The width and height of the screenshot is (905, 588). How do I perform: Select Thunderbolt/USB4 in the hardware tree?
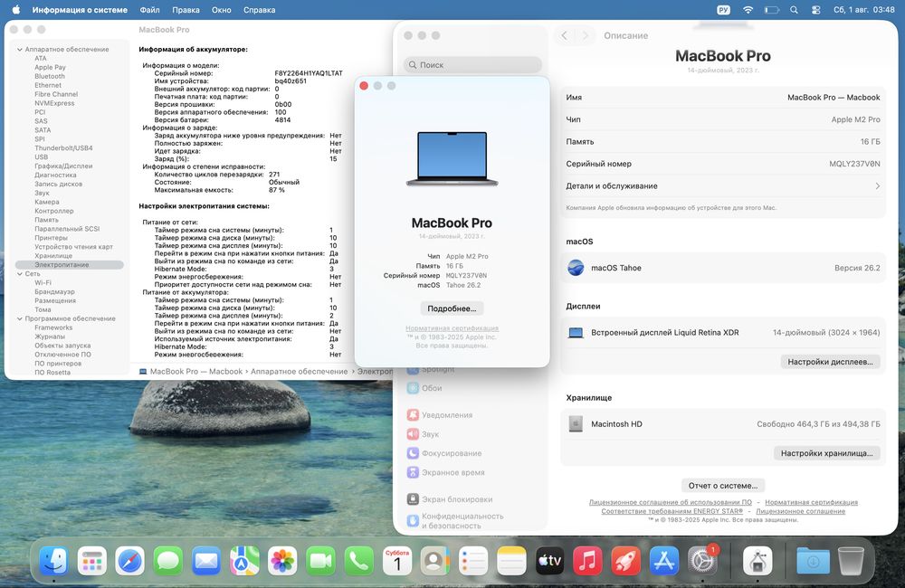tap(63, 148)
